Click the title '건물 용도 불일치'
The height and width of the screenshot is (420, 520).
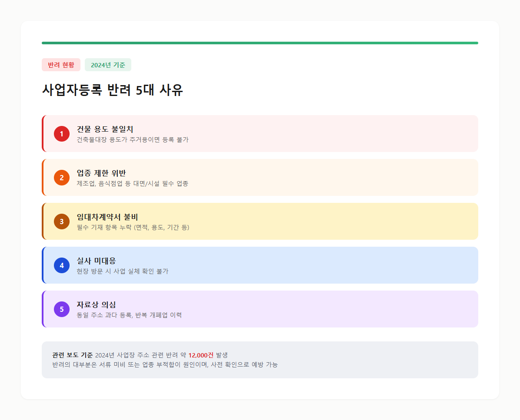[x=105, y=129]
